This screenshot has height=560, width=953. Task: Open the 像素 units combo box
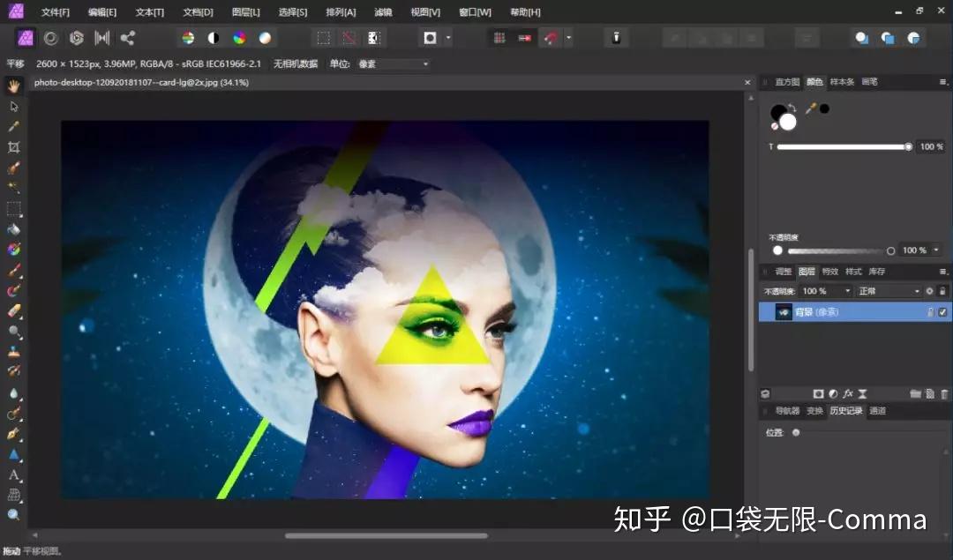pyautogui.click(x=393, y=63)
